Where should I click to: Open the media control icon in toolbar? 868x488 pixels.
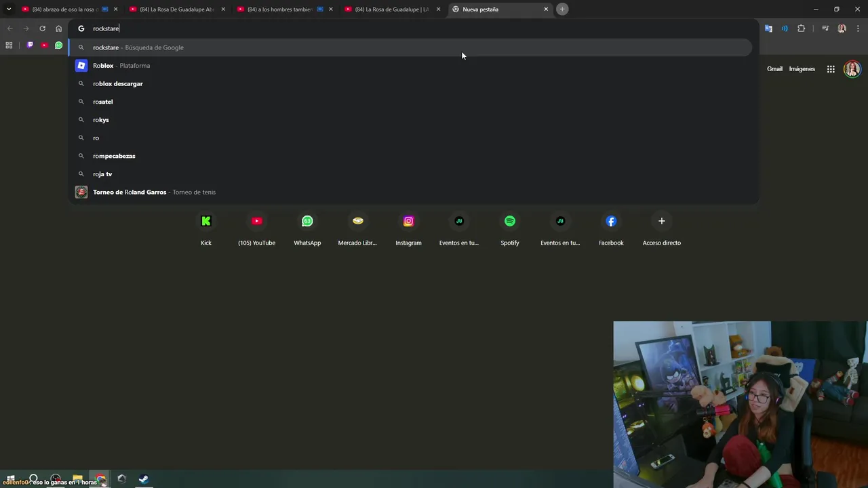(825, 28)
